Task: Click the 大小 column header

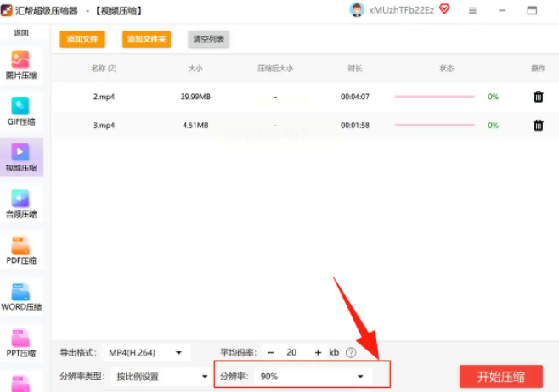Action: (x=195, y=69)
